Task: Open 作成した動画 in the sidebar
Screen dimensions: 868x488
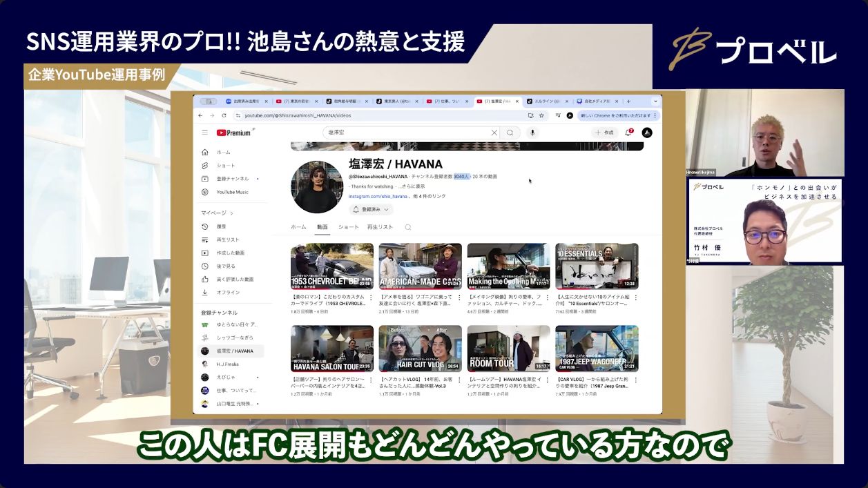Action: (x=230, y=253)
